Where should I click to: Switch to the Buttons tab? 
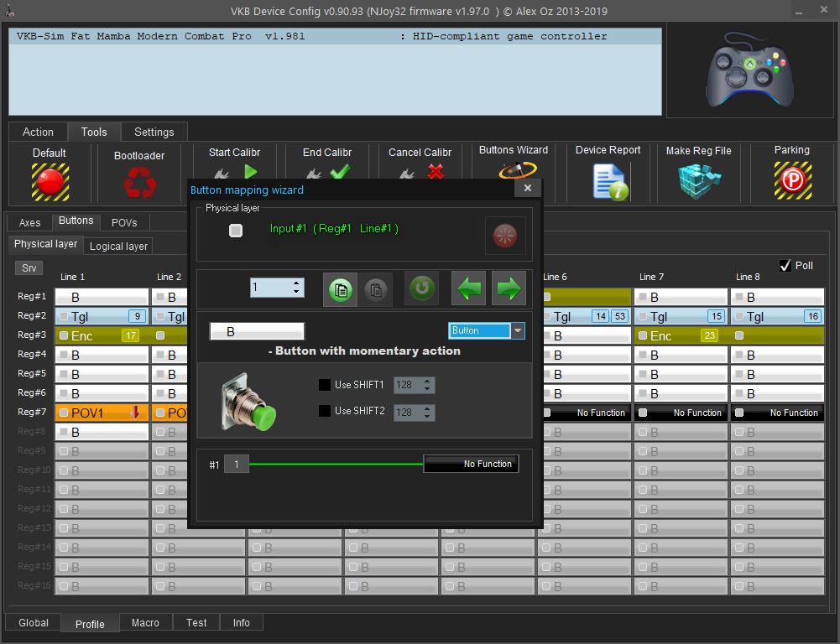coord(76,221)
